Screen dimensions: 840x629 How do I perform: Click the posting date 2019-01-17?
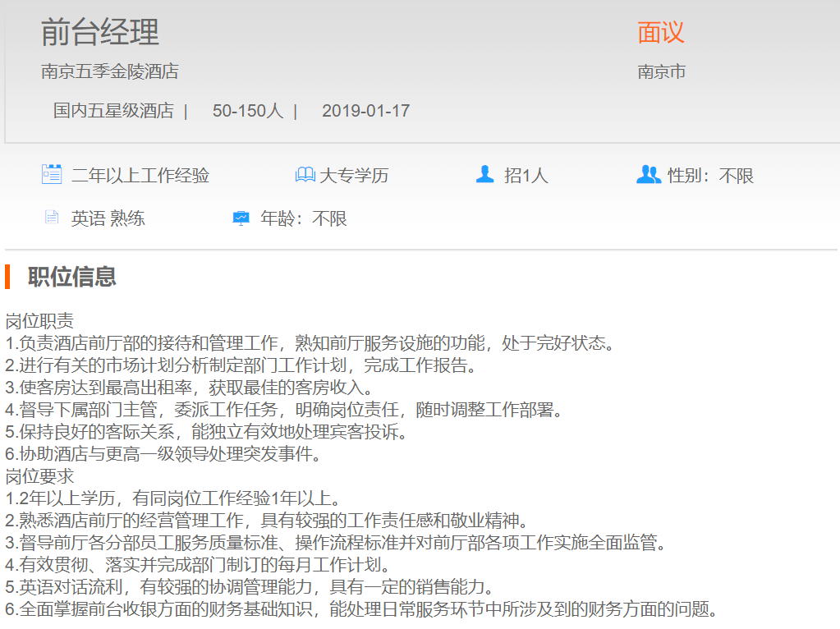coord(365,111)
